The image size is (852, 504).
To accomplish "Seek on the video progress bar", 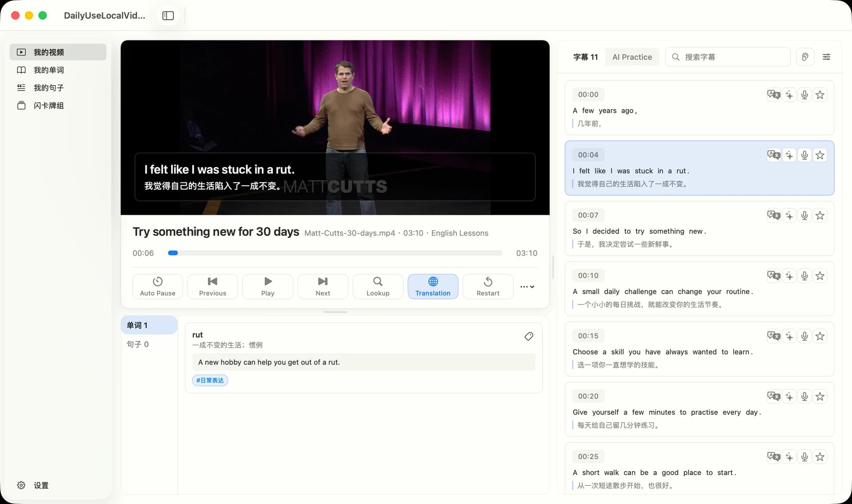I will pyautogui.click(x=335, y=253).
